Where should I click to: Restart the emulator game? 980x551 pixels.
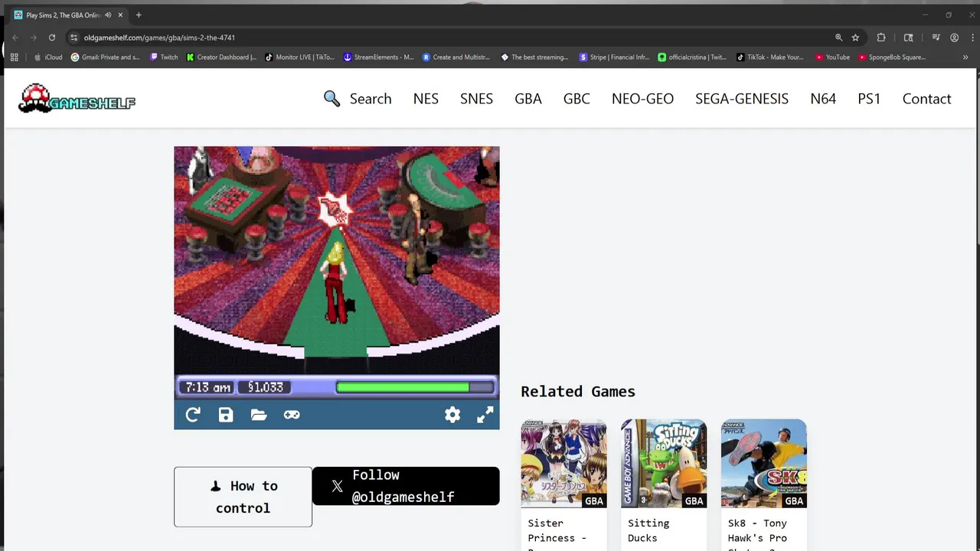193,415
